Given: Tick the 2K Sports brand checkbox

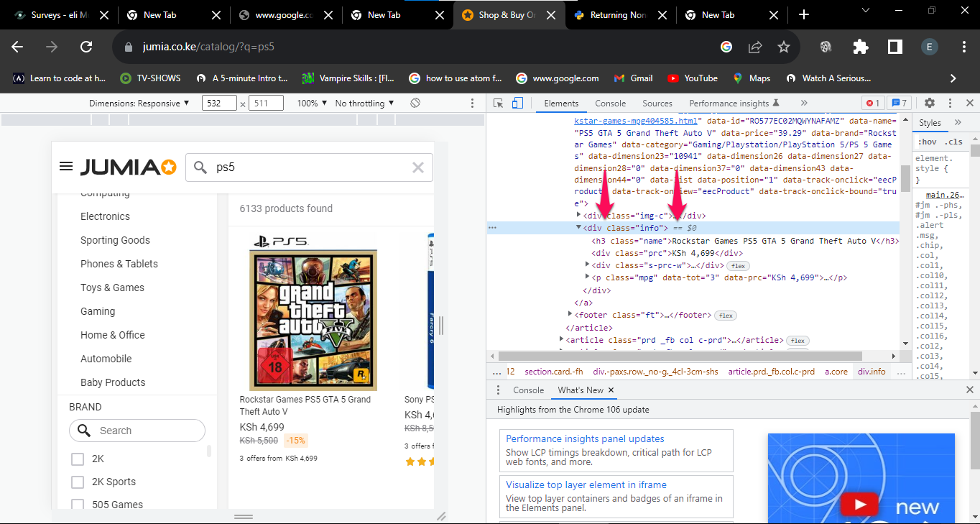Looking at the screenshot, I should tap(77, 482).
